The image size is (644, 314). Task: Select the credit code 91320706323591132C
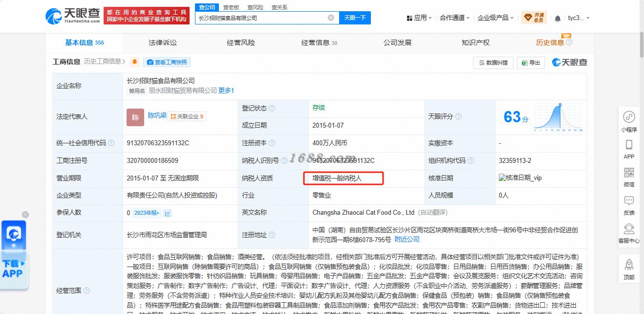158,143
